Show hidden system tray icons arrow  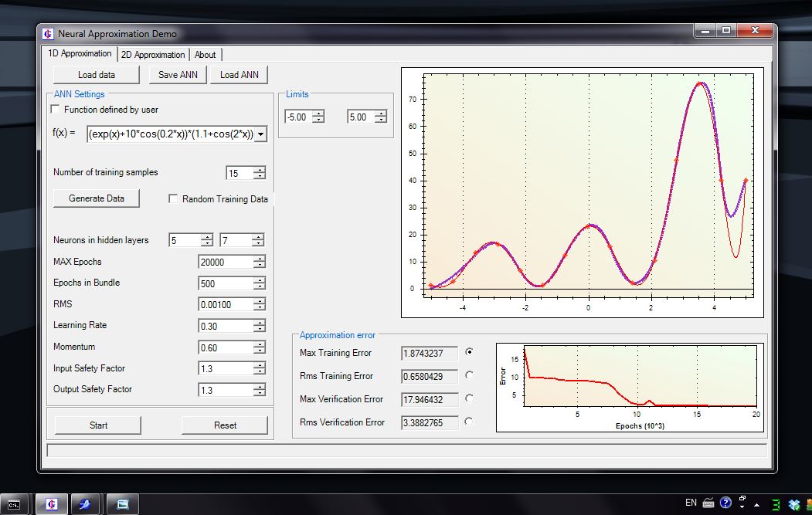756,504
